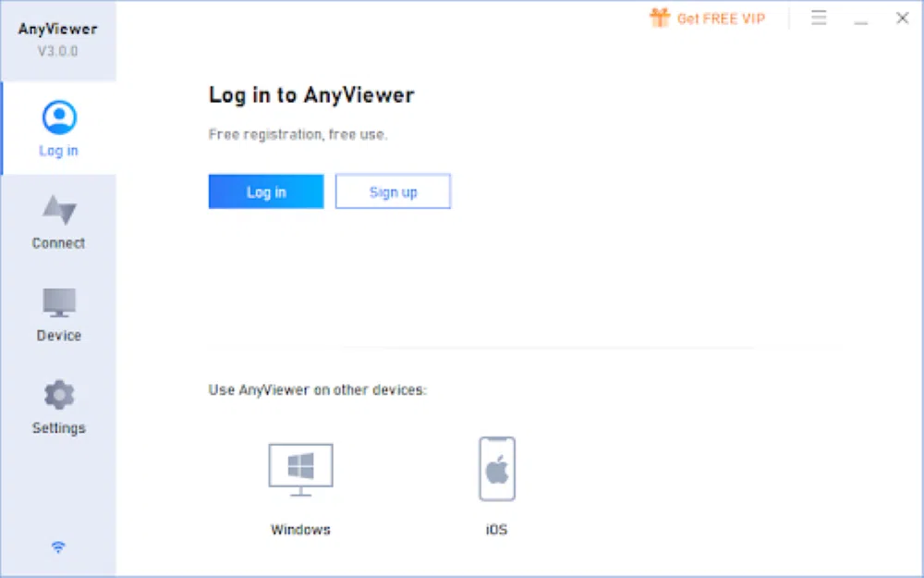Open the Settings gear tab

[x=58, y=407]
